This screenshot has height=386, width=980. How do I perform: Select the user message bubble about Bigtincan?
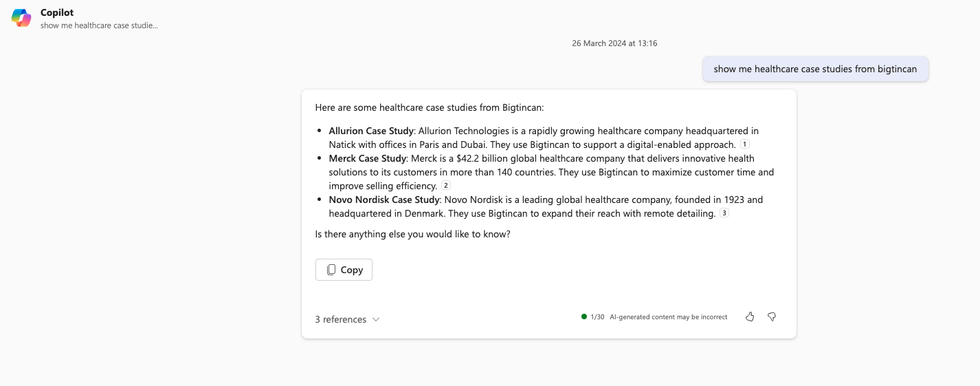click(x=815, y=69)
